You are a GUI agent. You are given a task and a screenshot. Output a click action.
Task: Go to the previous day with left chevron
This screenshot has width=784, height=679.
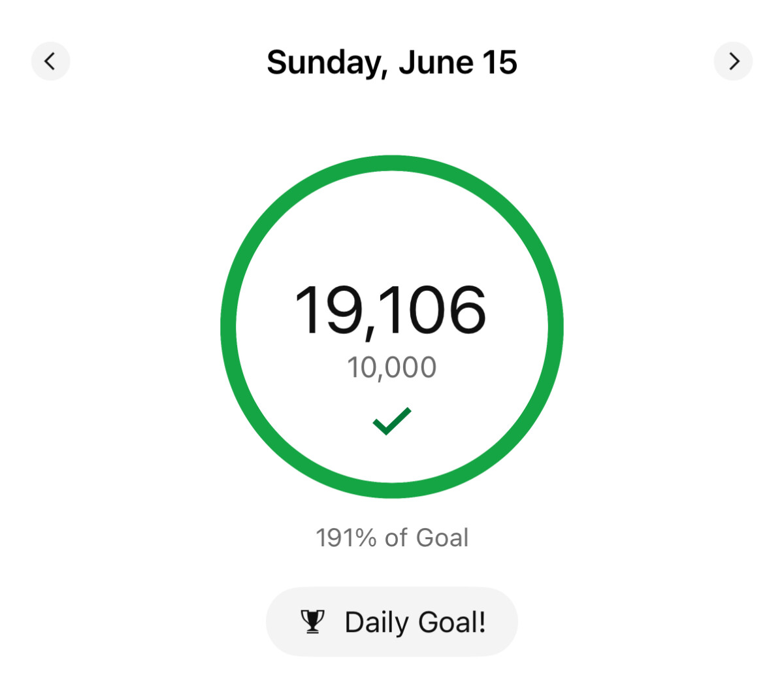point(50,61)
